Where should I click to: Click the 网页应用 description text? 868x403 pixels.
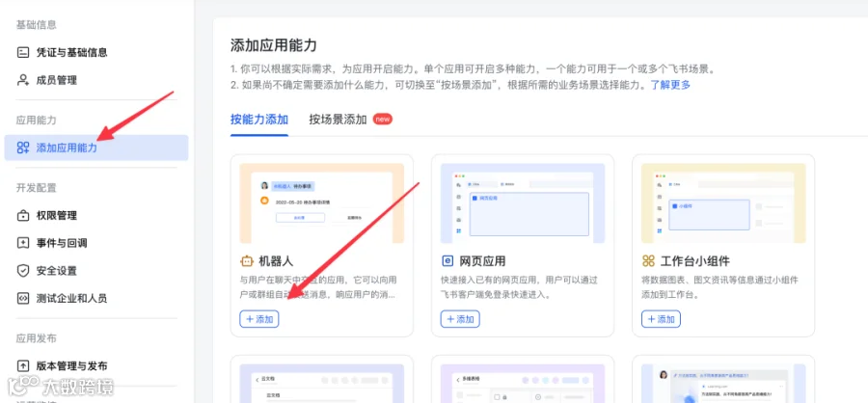coord(519,287)
